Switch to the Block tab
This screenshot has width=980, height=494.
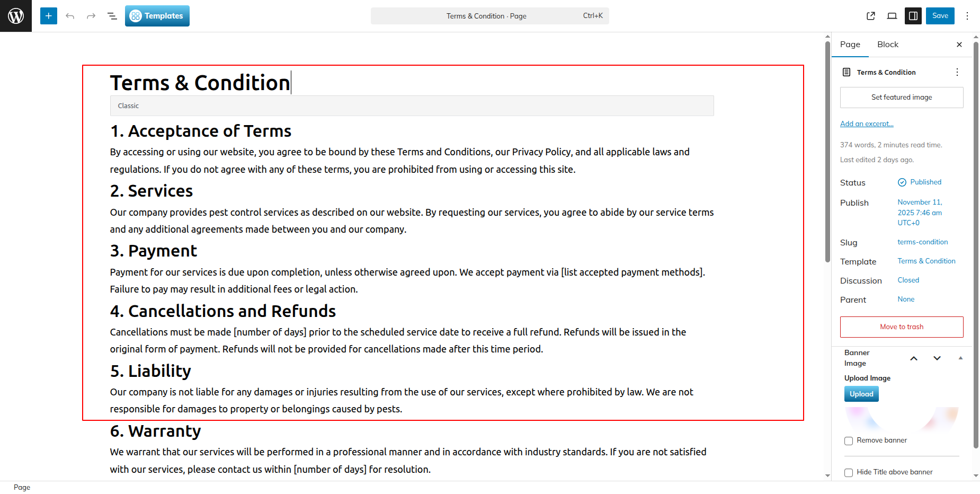[888, 45]
